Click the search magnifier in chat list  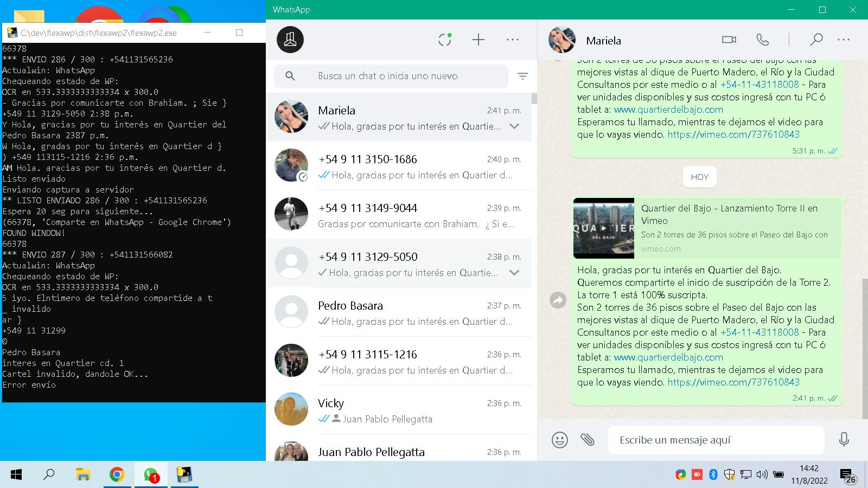click(290, 76)
